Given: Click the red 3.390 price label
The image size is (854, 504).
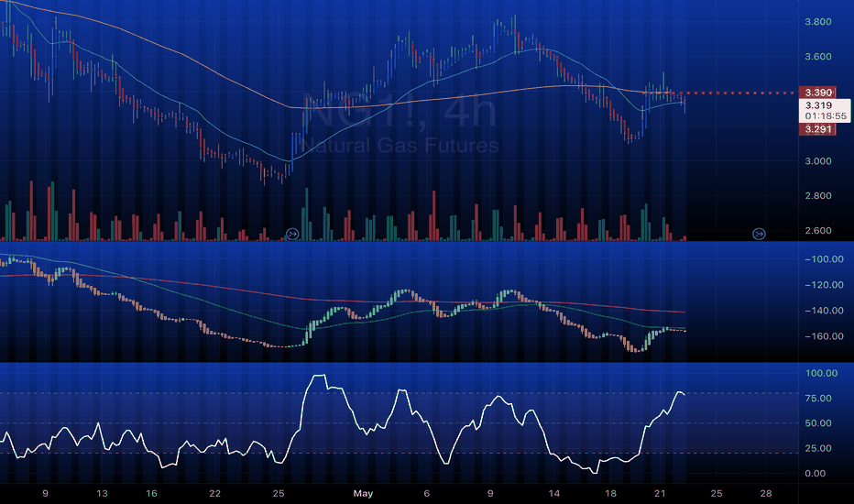Looking at the screenshot, I should tap(817, 92).
